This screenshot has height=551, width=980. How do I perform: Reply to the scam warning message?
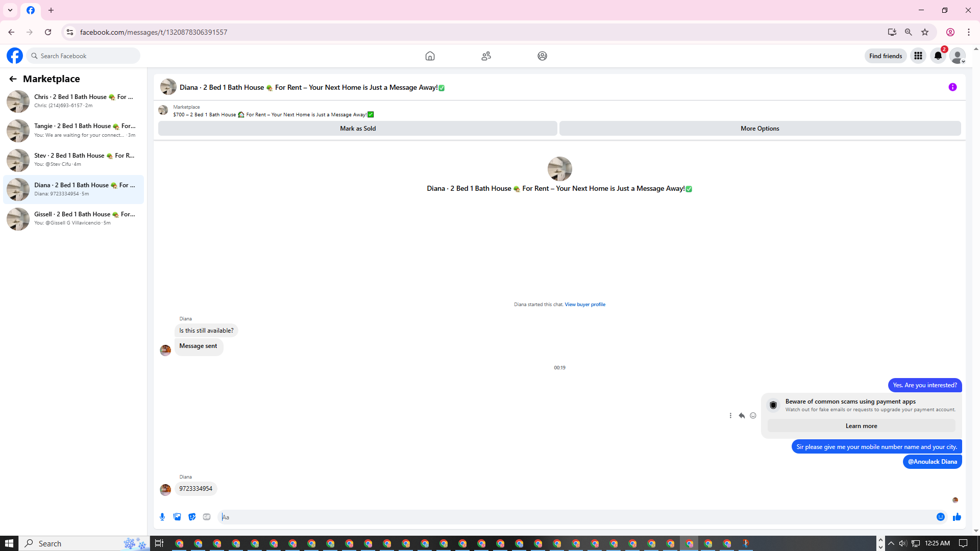click(742, 416)
